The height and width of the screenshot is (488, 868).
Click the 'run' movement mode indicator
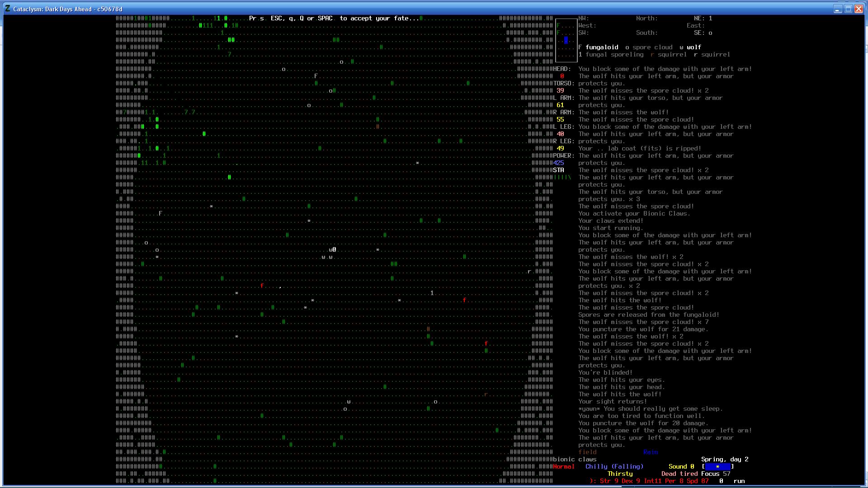click(739, 481)
